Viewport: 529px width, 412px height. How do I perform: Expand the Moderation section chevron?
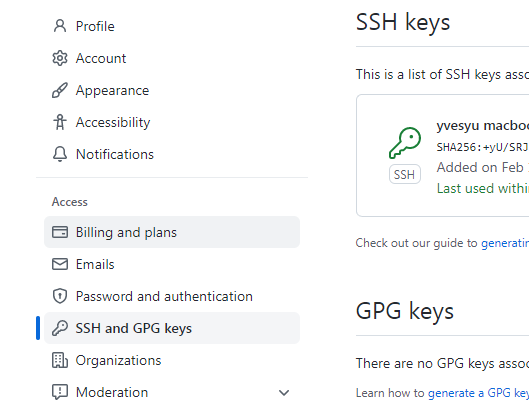284,392
